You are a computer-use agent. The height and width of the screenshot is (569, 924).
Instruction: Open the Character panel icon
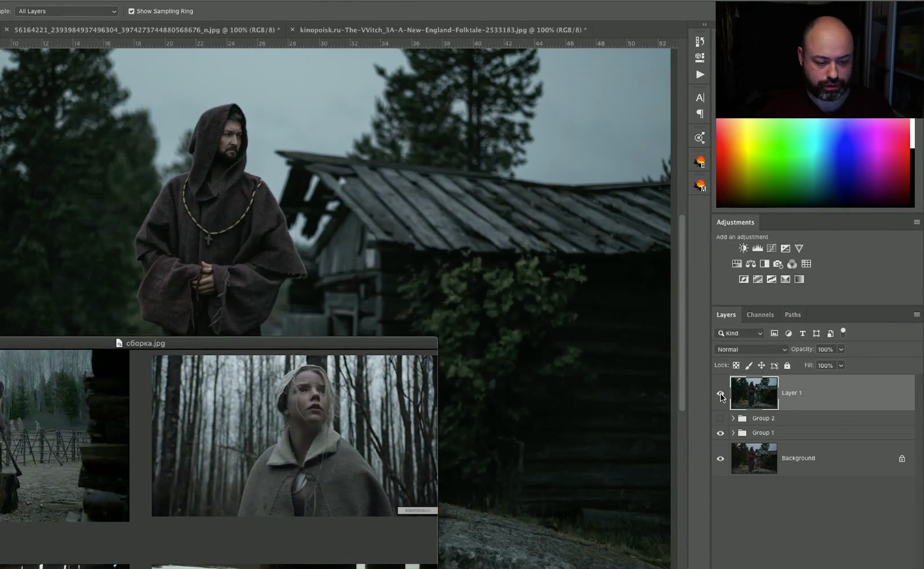700,98
